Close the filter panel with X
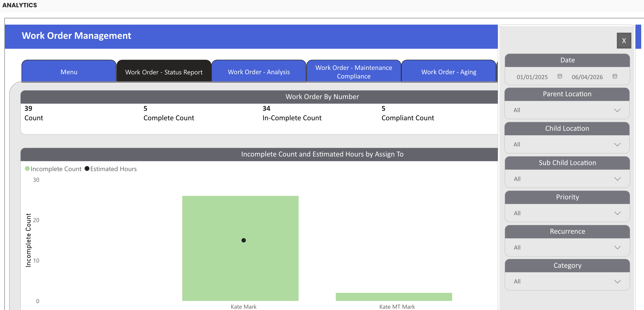The image size is (644, 310). [624, 41]
